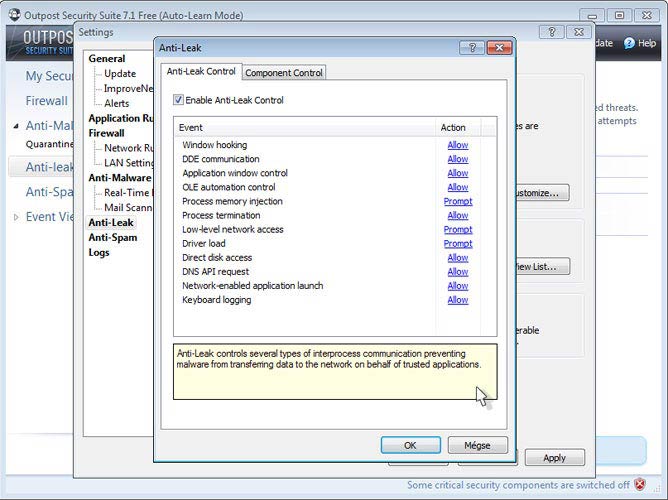Click the red warning icon in status bar
Viewport: 668px width, 500px height.
(x=640, y=485)
